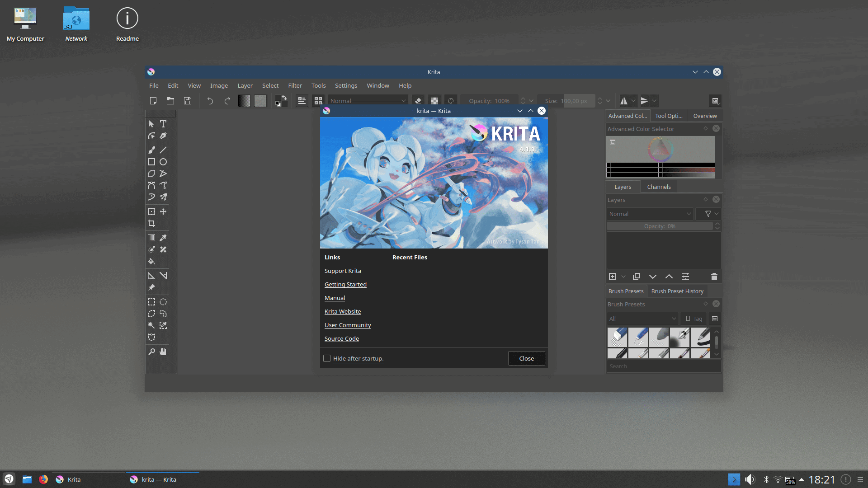
Task: Click the brush Size slider
Action: (x=566, y=101)
